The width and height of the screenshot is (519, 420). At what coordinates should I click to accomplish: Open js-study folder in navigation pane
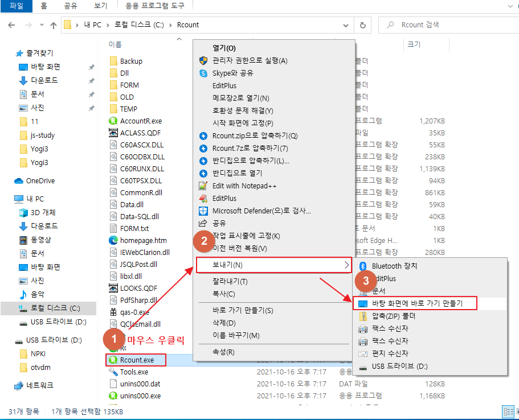click(x=42, y=135)
